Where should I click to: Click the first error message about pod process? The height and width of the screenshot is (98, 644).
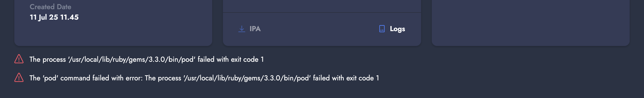146,59
